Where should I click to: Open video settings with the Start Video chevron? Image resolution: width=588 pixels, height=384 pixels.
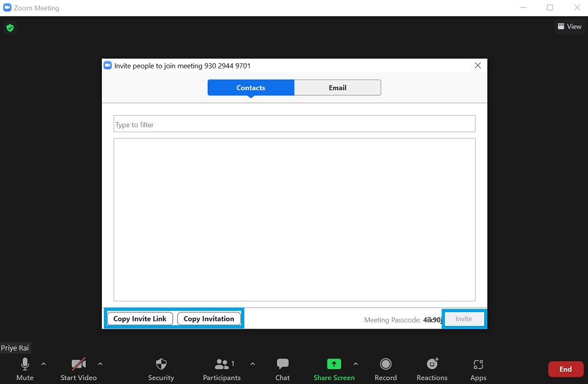point(100,365)
